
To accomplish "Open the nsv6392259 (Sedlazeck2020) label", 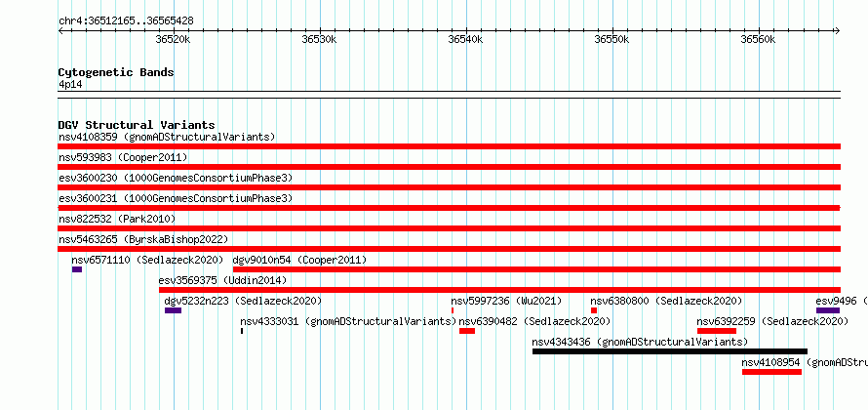I will coord(772,321).
